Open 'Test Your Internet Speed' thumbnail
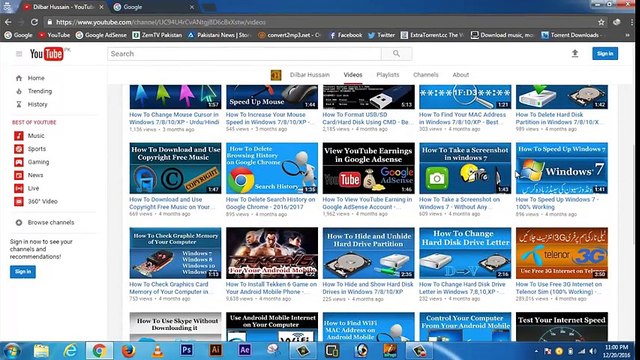 (562, 327)
